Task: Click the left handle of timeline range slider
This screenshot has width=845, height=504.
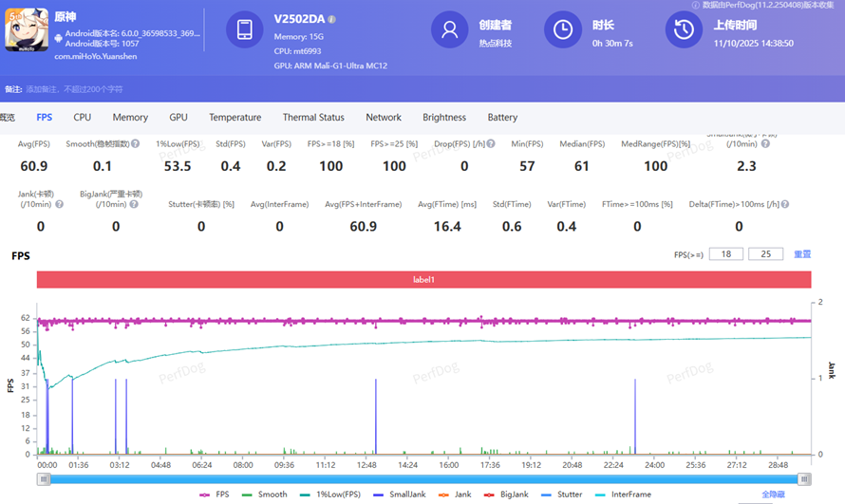Action: (x=43, y=479)
